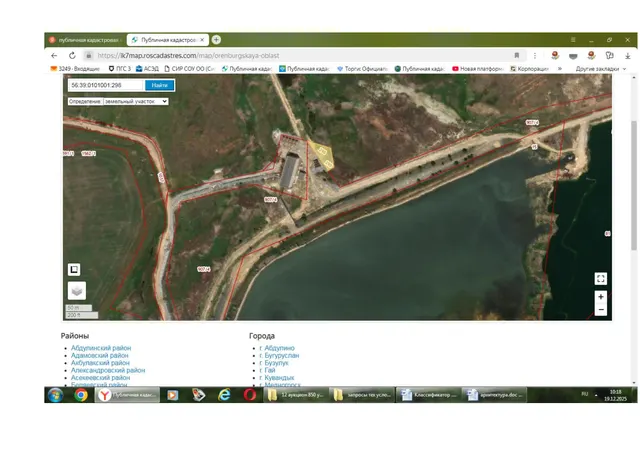Launch Google Chrome from the taskbar
The width and height of the screenshot is (640, 453).
point(81,395)
